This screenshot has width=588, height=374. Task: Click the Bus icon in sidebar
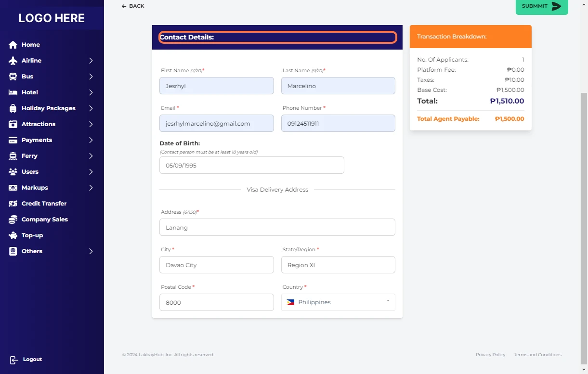coord(13,77)
